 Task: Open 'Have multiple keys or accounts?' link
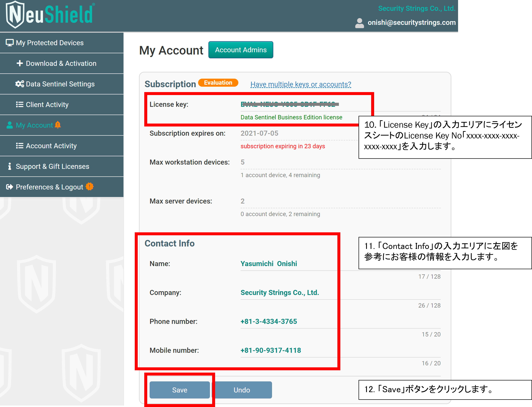[x=301, y=84]
